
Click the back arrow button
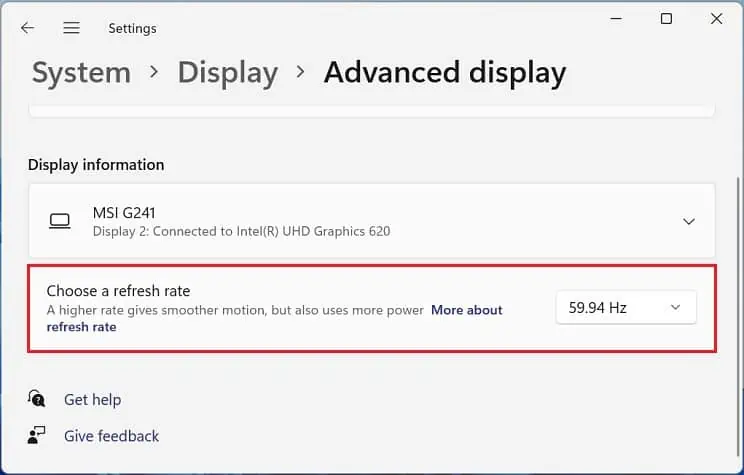pos(27,28)
